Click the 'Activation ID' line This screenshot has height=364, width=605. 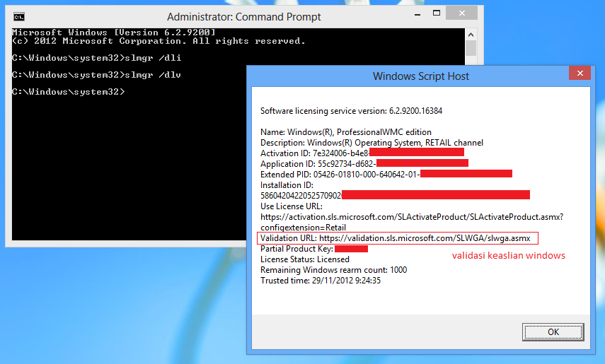point(362,153)
